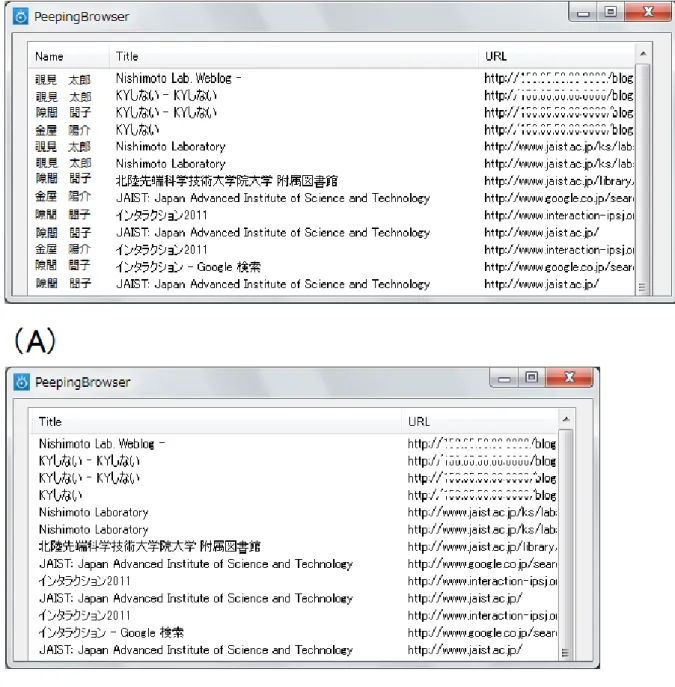Select 金屋 陽介's 'KYしない' title
Viewport: 675px width, 687px height.
point(138,130)
